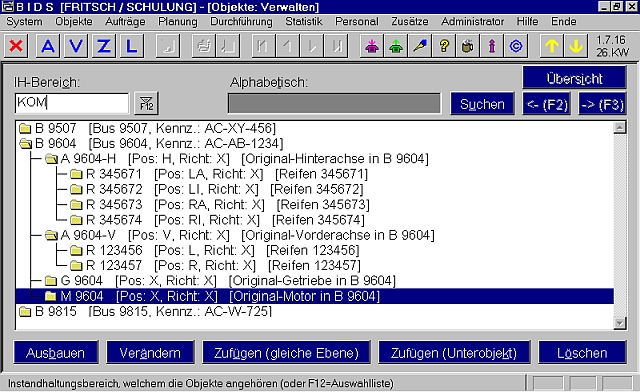This screenshot has height=392, width=640.
Task: Click the green figure toolbar icon
Action: click(396, 46)
